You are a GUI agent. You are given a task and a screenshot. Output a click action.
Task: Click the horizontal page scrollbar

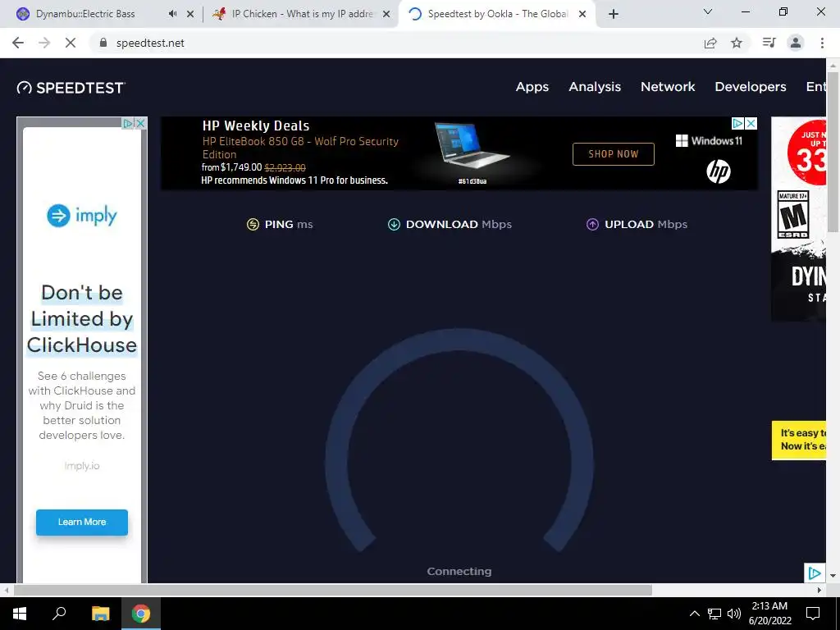[332, 590]
